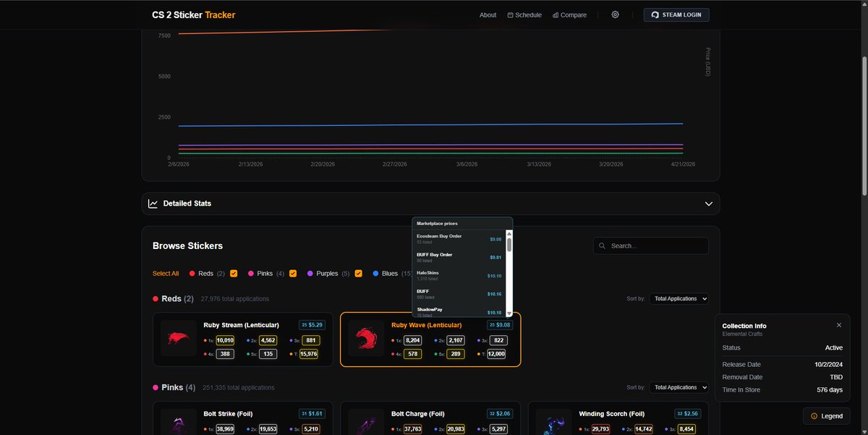
Task: Click the Bolt Strike $1.61 price badge
Action: pyautogui.click(x=312, y=414)
